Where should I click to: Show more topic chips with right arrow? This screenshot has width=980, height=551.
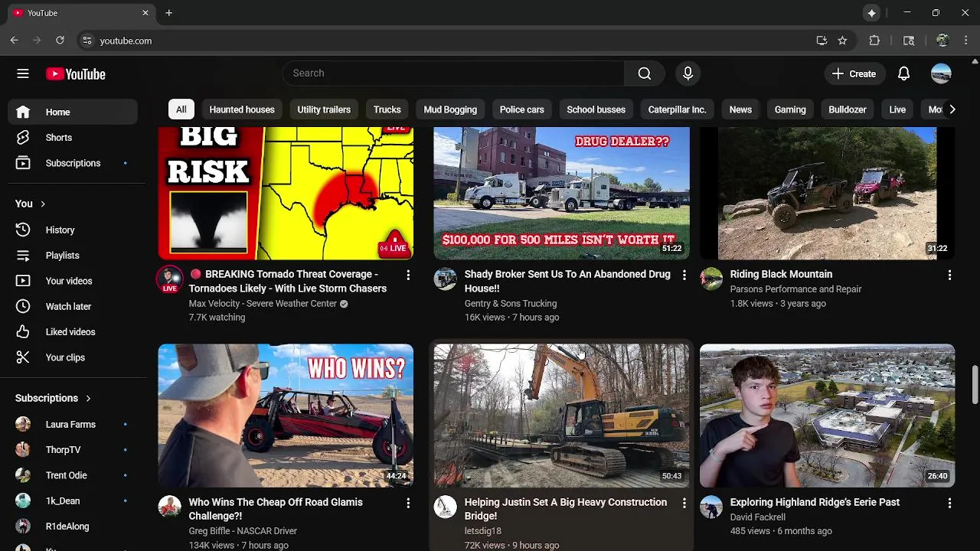point(952,109)
